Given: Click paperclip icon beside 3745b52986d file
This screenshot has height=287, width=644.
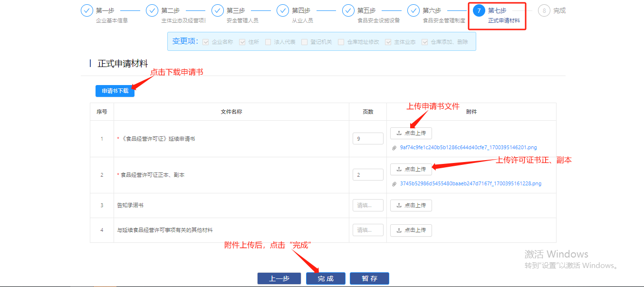Looking at the screenshot, I should [x=394, y=184].
